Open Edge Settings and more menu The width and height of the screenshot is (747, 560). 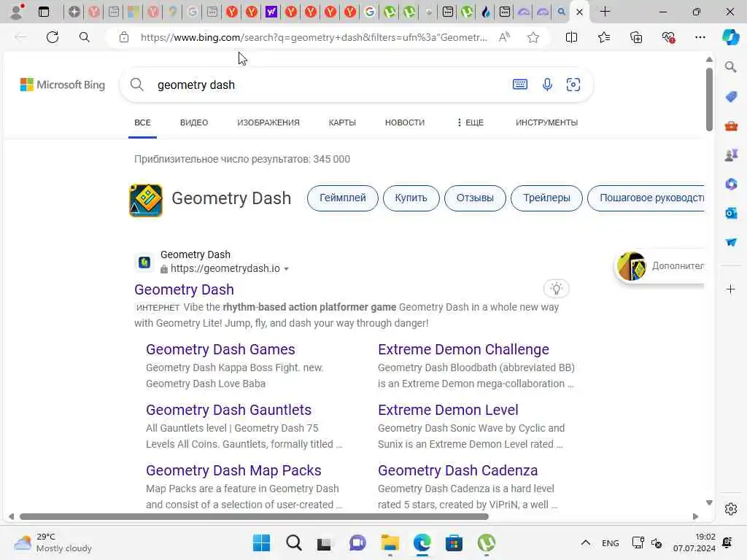pyautogui.click(x=700, y=37)
